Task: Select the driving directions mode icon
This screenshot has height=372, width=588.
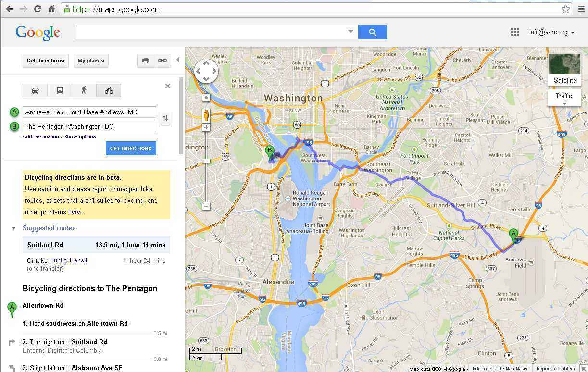Action: [35, 90]
